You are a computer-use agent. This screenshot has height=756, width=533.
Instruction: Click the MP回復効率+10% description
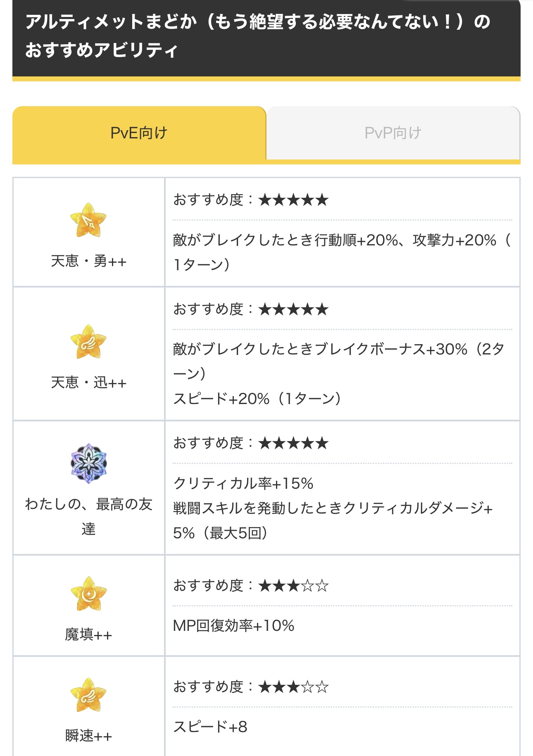click(233, 626)
